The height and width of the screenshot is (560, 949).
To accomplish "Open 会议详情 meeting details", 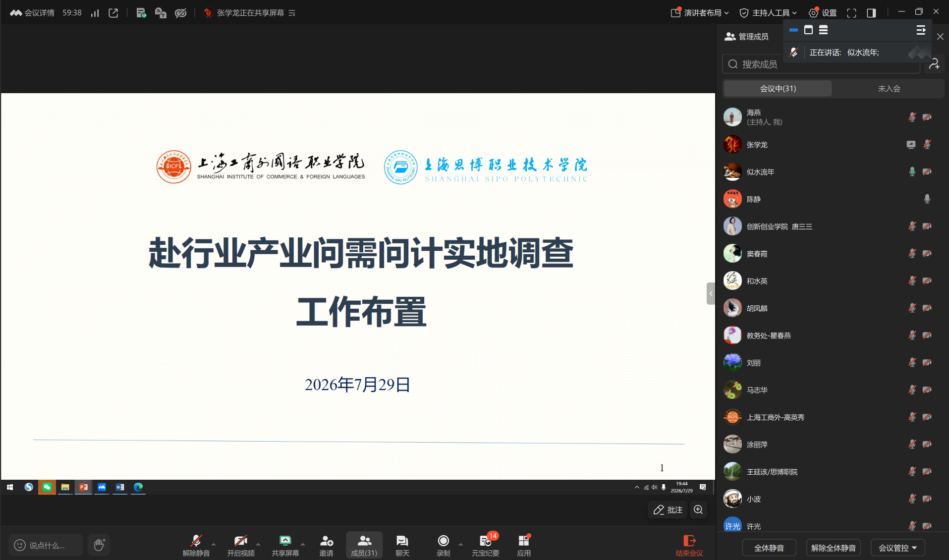I will pos(32,13).
